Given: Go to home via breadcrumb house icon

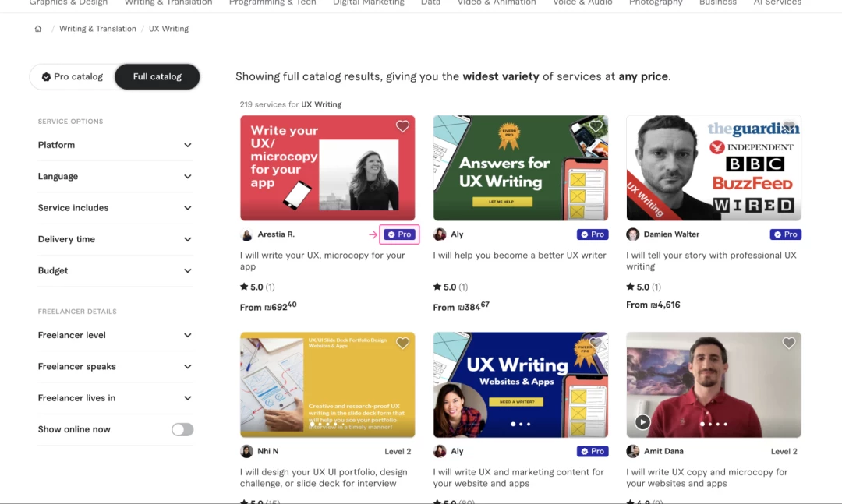Looking at the screenshot, I should (x=38, y=29).
